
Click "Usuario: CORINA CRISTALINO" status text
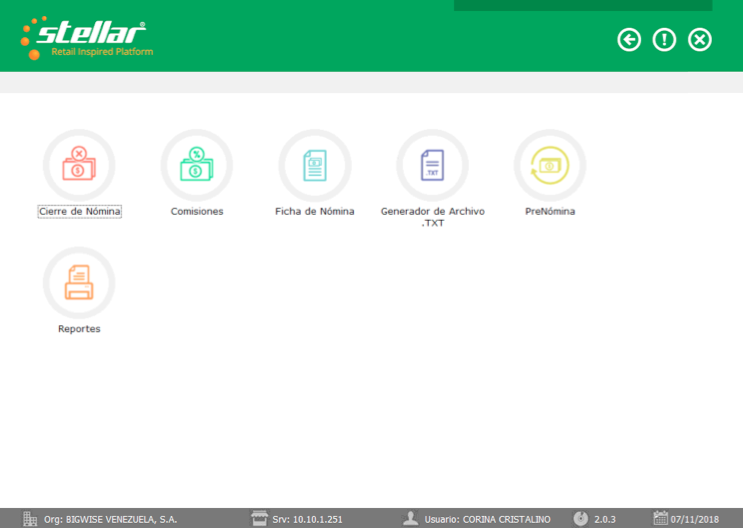(x=487, y=519)
